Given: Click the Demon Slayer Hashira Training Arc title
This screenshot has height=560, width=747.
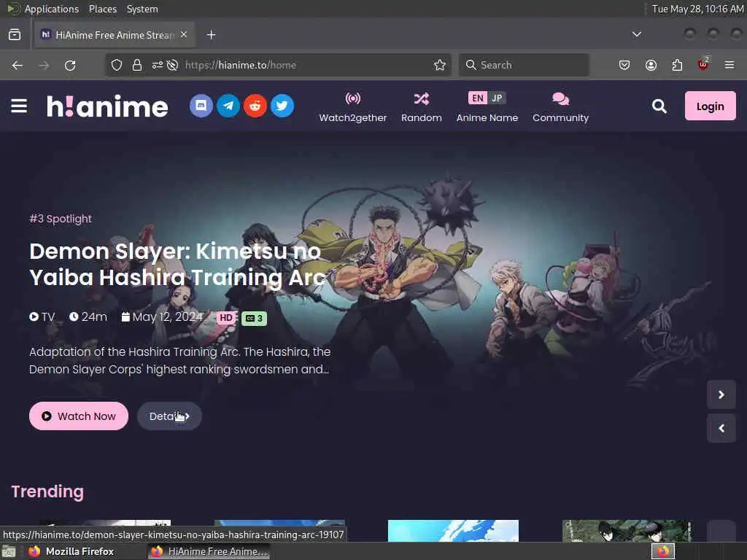Looking at the screenshot, I should click(x=177, y=264).
